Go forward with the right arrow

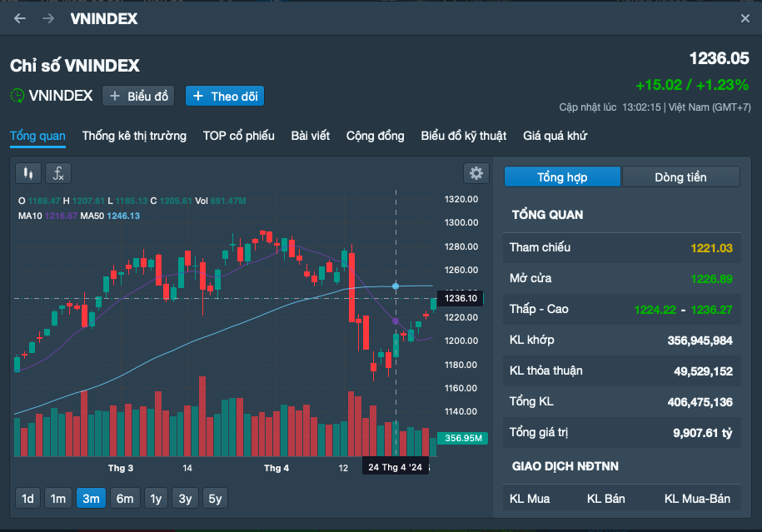[x=48, y=18]
